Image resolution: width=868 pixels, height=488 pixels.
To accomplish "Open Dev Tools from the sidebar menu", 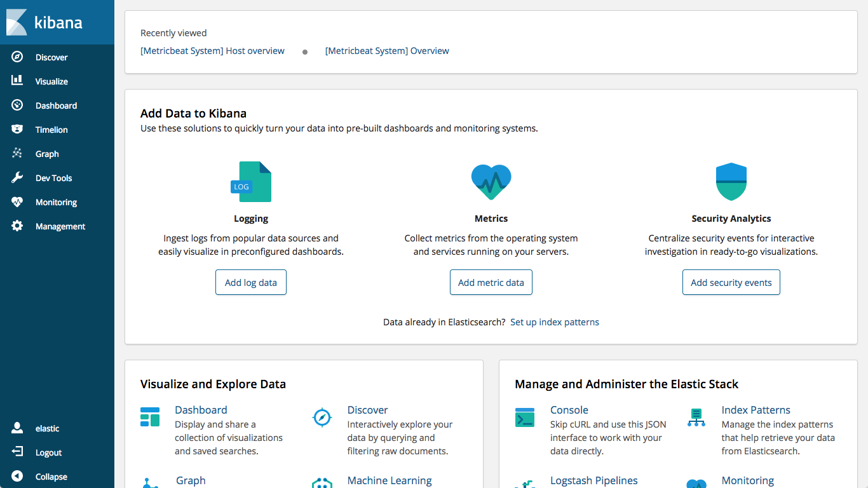I will [x=54, y=178].
